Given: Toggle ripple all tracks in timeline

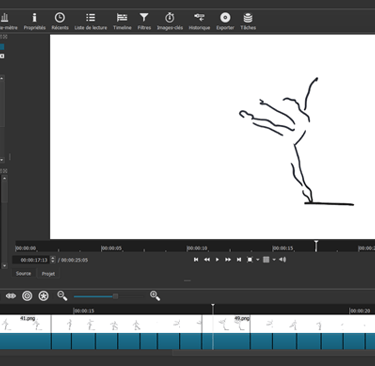Looking at the screenshot, I should (44, 296).
